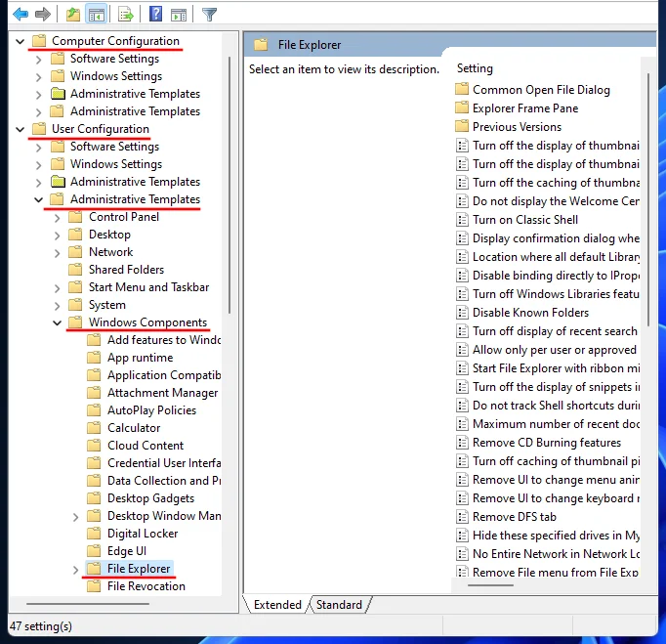The image size is (666, 644).
Task: Collapse the Windows Components node
Action: pyautogui.click(x=58, y=322)
